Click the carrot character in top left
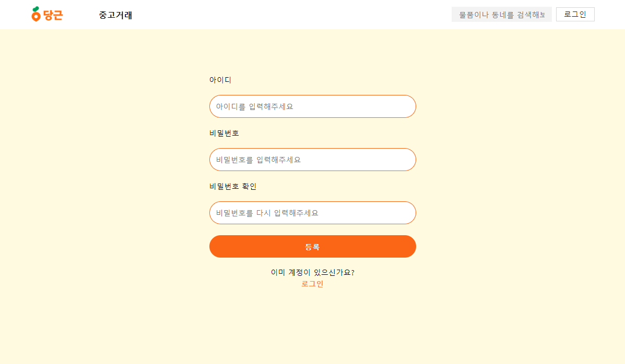This screenshot has width=625, height=364. [x=36, y=14]
